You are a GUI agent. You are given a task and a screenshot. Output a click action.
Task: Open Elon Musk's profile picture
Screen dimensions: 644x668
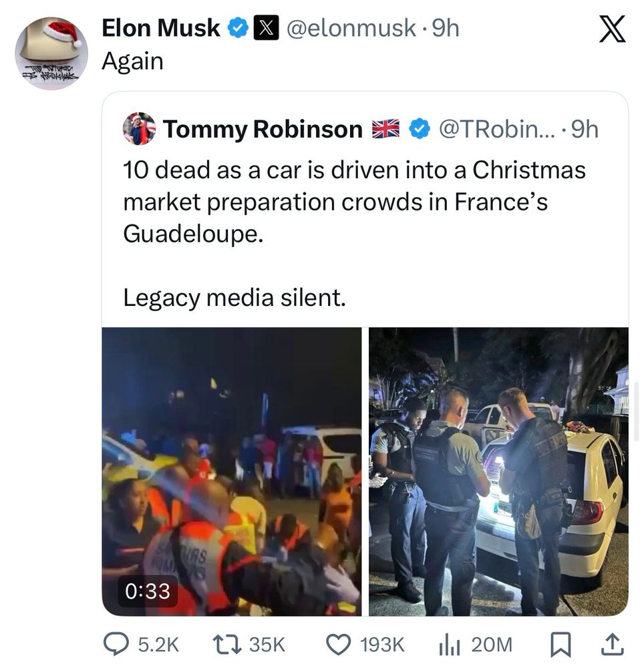51,53
